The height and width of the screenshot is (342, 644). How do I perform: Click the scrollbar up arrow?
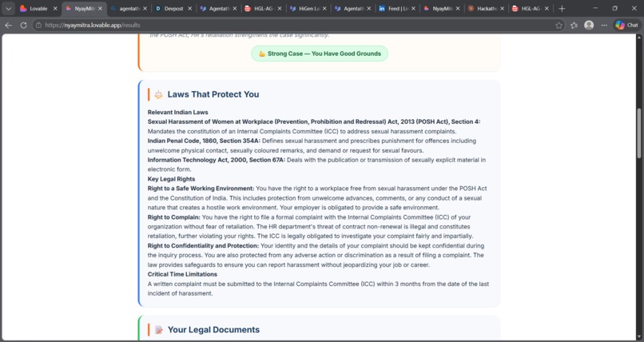[x=638, y=38]
